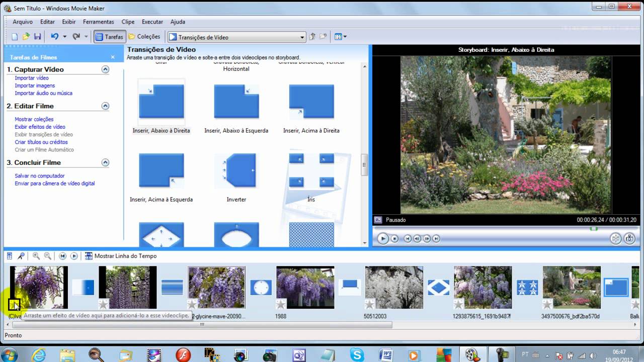Click the preview seek bar slider
The image size is (644, 362).
point(594,229)
